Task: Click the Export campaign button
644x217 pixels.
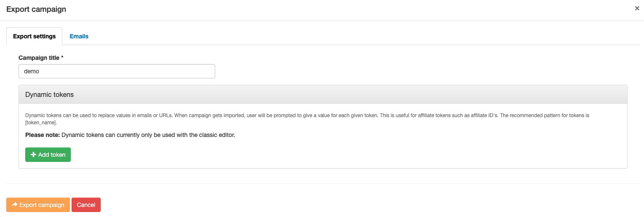Action: (x=38, y=205)
